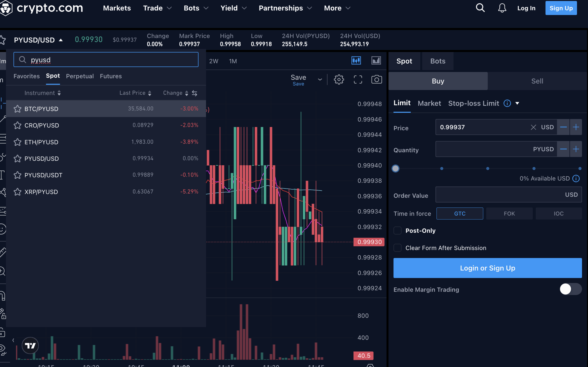Open the notifications bell
Viewport: 588px width, 367px height.
502,8
